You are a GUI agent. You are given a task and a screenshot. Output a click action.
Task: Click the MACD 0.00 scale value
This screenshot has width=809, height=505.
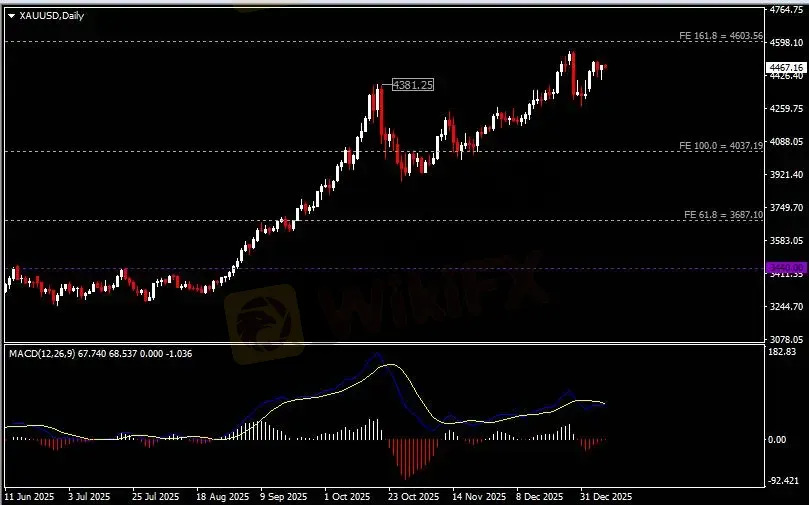[x=777, y=440]
